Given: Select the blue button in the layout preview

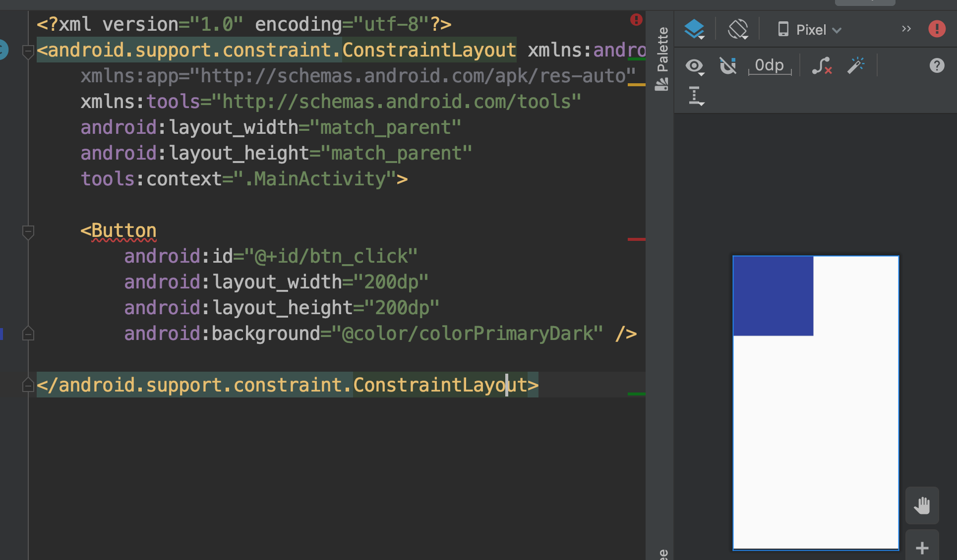Looking at the screenshot, I should (x=773, y=296).
